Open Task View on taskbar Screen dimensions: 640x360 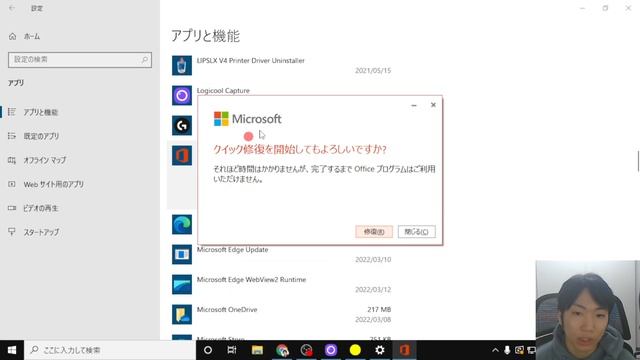[232, 350]
